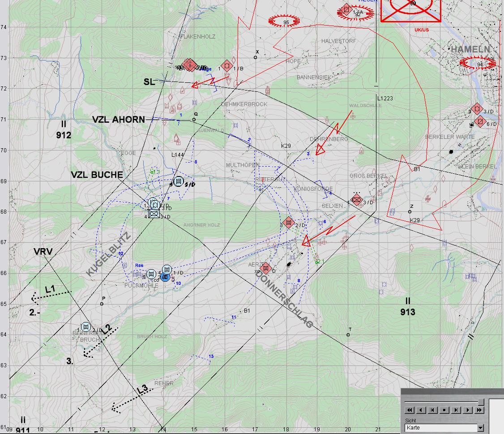The width and height of the screenshot is (504, 434).
Task: Select the red 3/D unit near Selxen
Action: [x=357, y=200]
